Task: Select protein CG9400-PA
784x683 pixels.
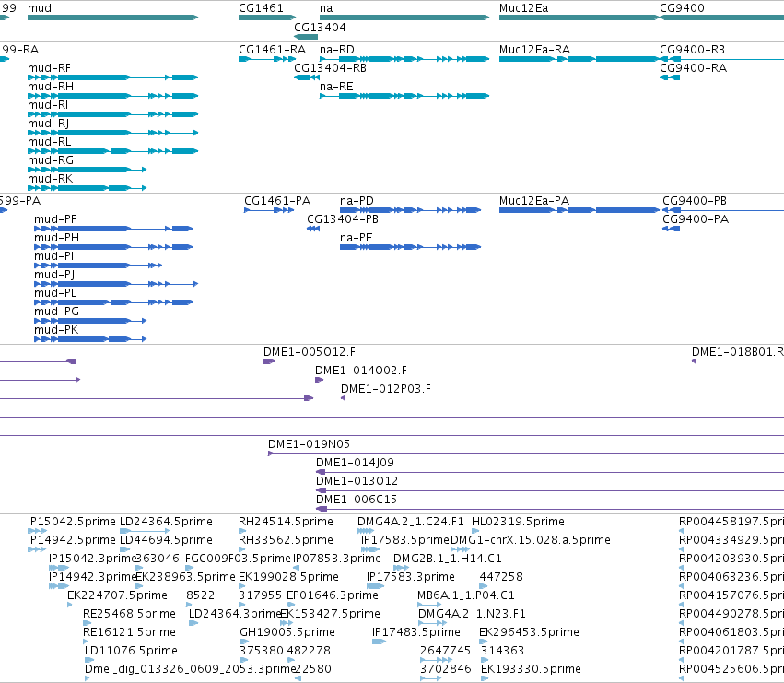Action: pyautogui.click(x=671, y=229)
